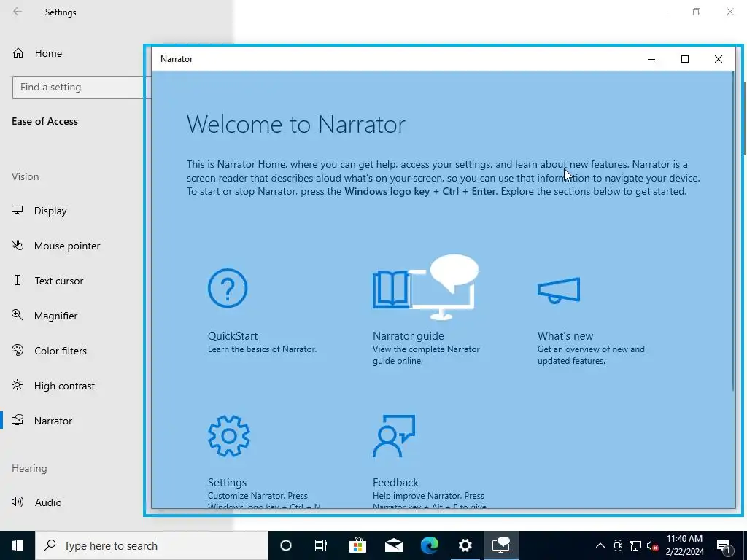Click the muted volume tray icon
Image resolution: width=747 pixels, height=560 pixels.
tap(653, 545)
